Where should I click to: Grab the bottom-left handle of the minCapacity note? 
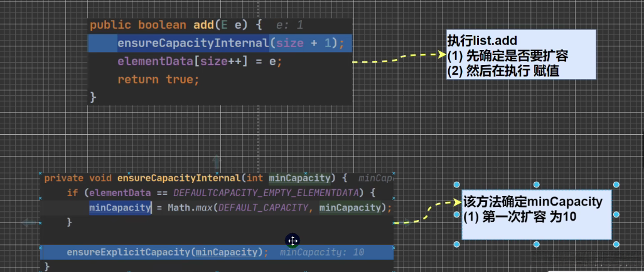[456, 244]
